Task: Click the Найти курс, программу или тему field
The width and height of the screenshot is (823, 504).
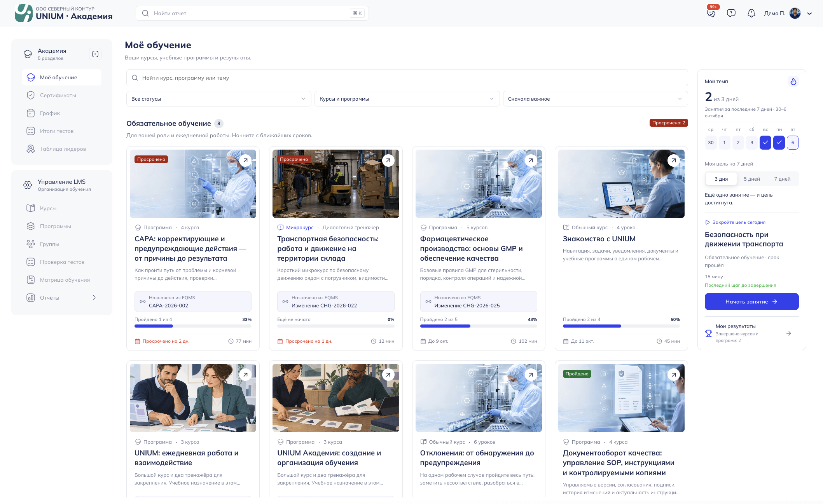Action: (407, 78)
